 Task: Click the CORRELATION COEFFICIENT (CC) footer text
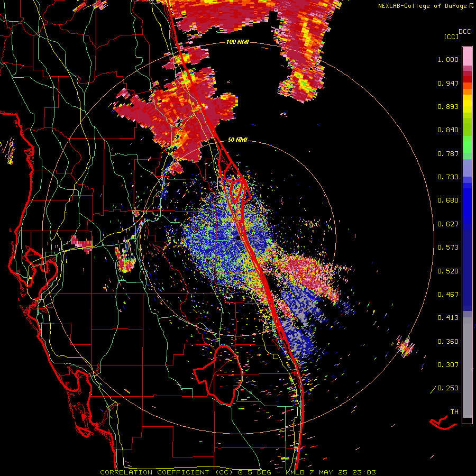(x=167, y=472)
